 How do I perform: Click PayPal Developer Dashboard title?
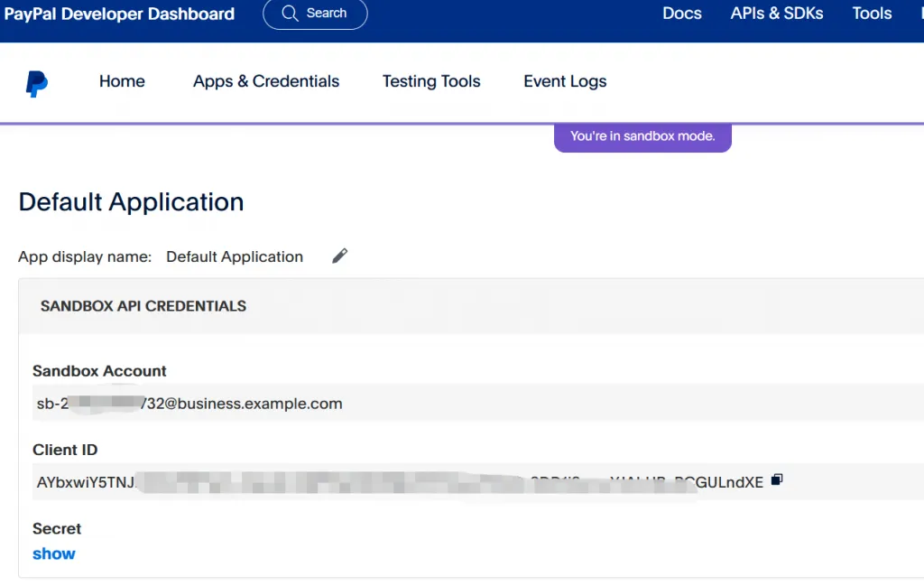pos(119,14)
